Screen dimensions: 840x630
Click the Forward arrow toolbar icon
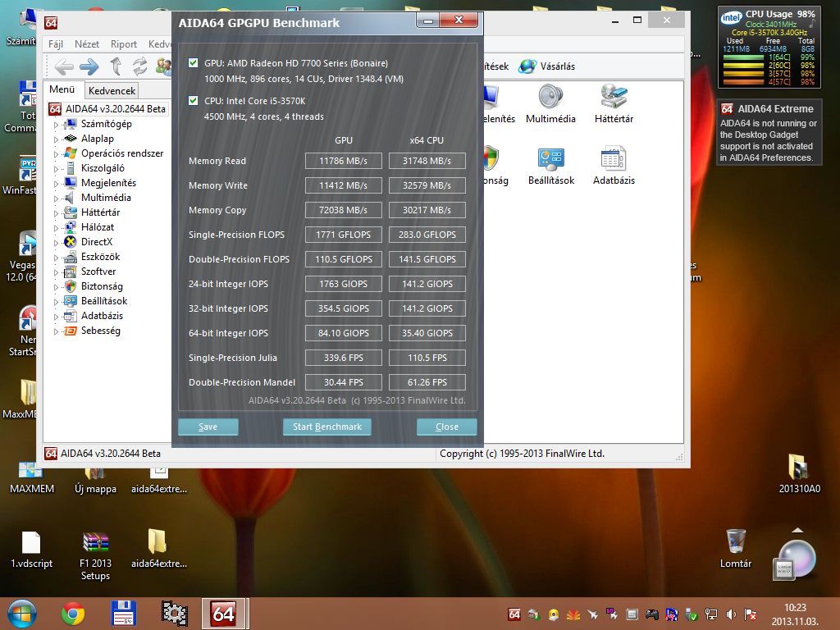[89, 66]
